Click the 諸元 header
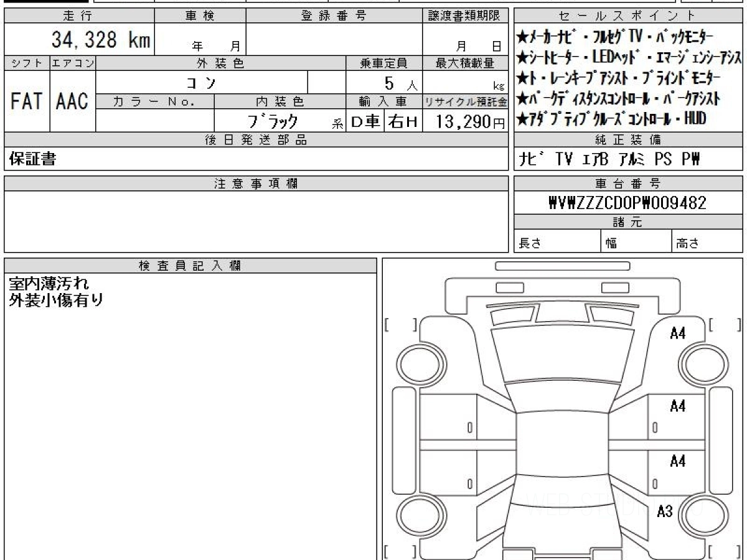Viewport: 747px width, 560px height. tap(629, 223)
